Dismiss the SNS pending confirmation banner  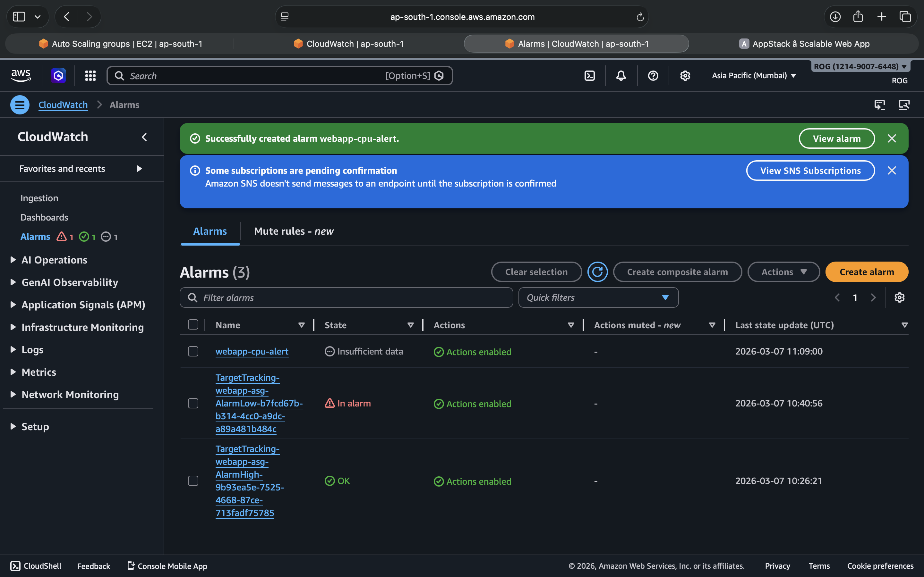(x=892, y=170)
